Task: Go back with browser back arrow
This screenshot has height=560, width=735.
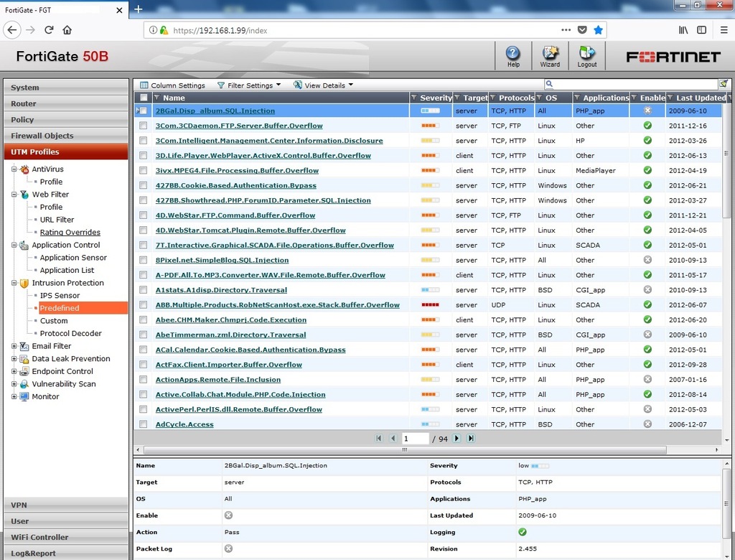Action: click(11, 30)
